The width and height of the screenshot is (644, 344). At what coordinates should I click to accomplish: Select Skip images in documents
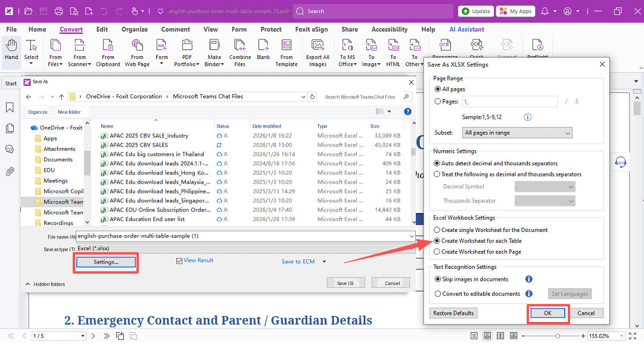pyautogui.click(x=438, y=279)
